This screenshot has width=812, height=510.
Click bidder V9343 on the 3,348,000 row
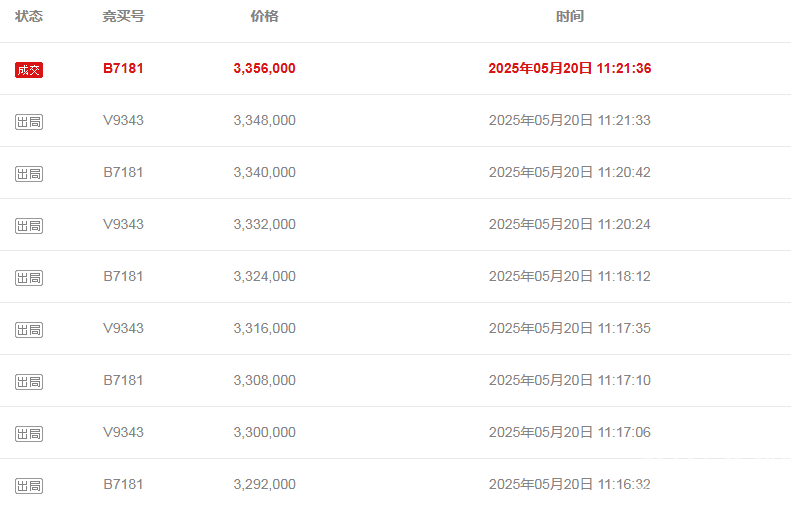(123, 120)
